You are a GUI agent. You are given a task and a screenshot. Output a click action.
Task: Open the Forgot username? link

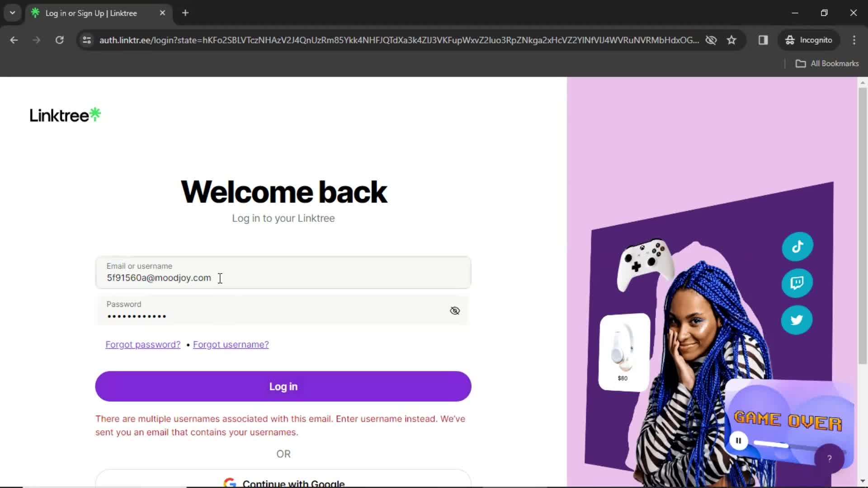(231, 344)
